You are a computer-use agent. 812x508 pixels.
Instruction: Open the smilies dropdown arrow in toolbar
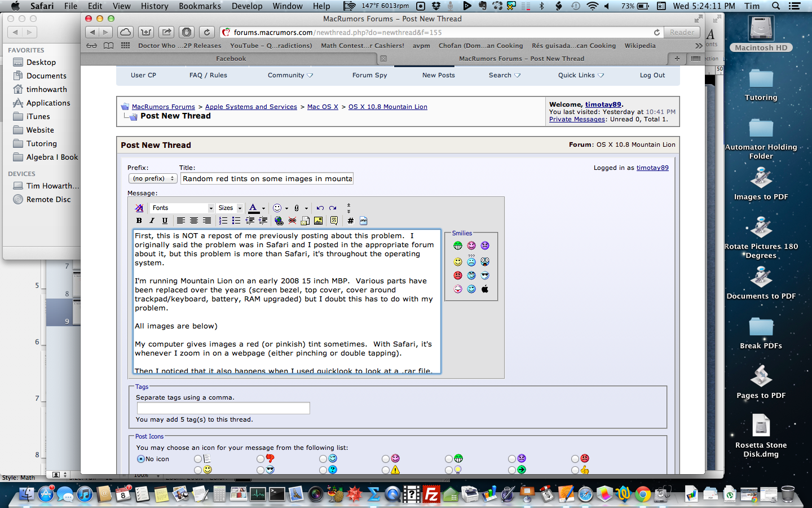(x=286, y=208)
